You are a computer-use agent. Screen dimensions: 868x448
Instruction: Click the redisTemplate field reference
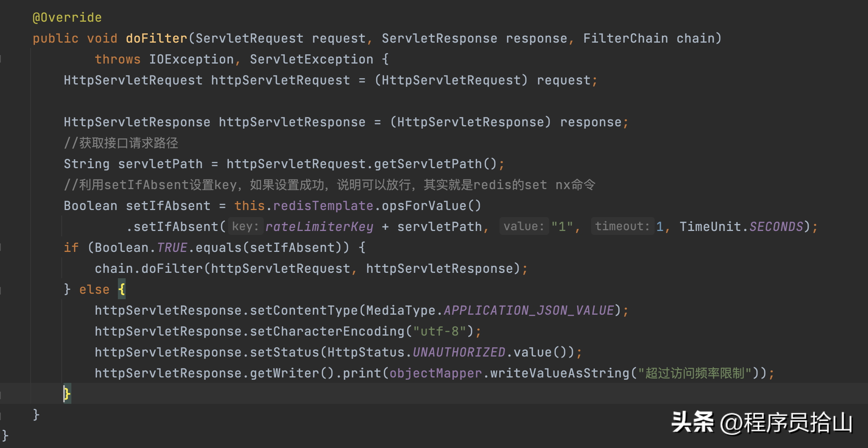pyautogui.click(x=323, y=205)
